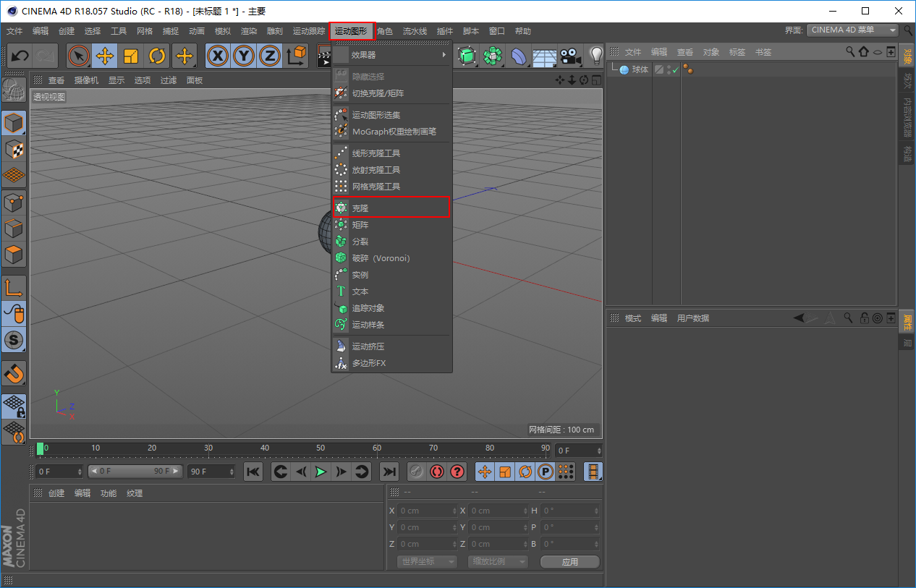Choose 线形克隆工具 menu entry

[x=391, y=153]
